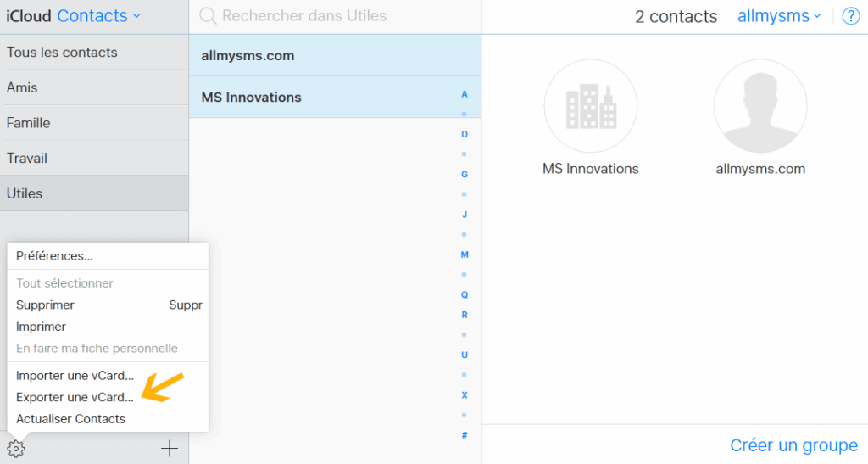
Task: Jump to letter R in index
Action: [x=465, y=315]
